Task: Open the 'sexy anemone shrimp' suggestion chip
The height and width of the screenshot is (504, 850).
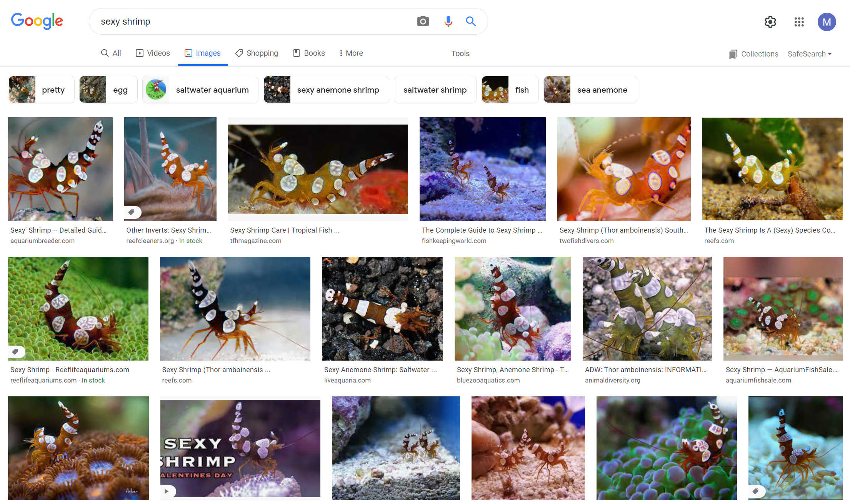Action: point(337,90)
